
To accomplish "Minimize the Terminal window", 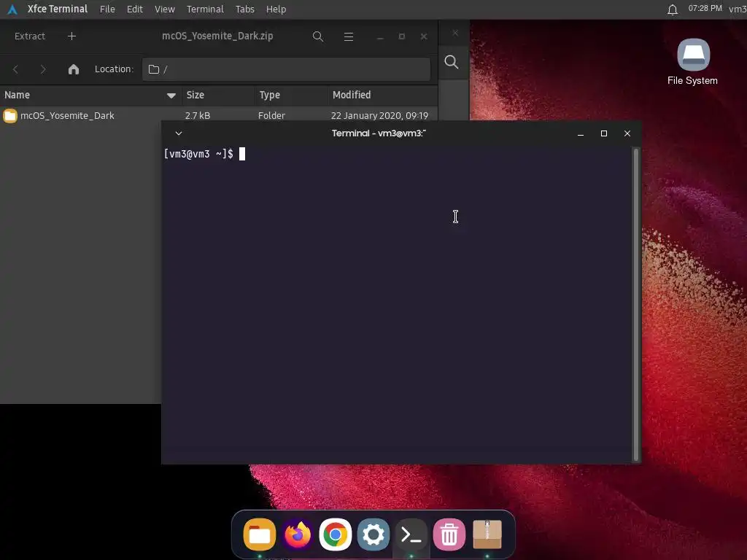I will click(580, 134).
